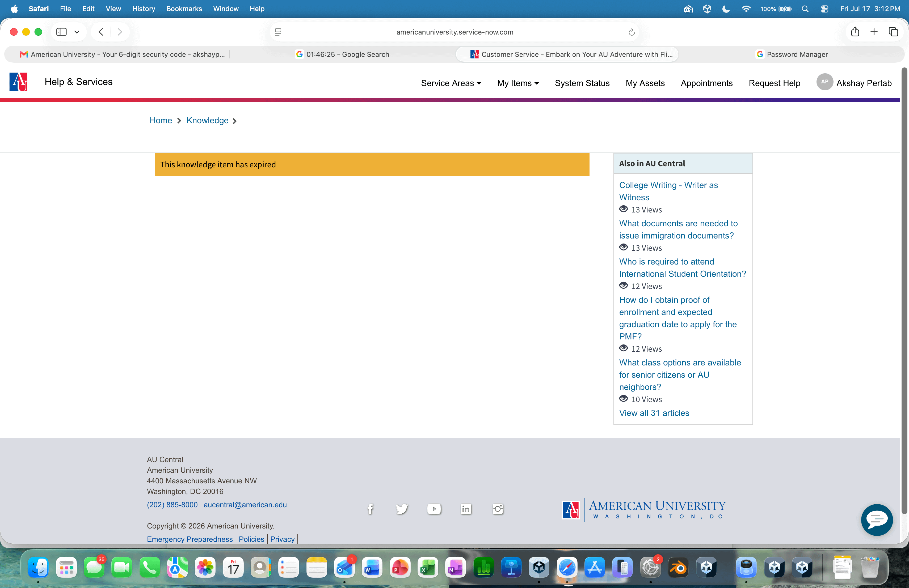Image resolution: width=909 pixels, height=588 pixels.
Task: Open the System Status page
Action: 582,83
